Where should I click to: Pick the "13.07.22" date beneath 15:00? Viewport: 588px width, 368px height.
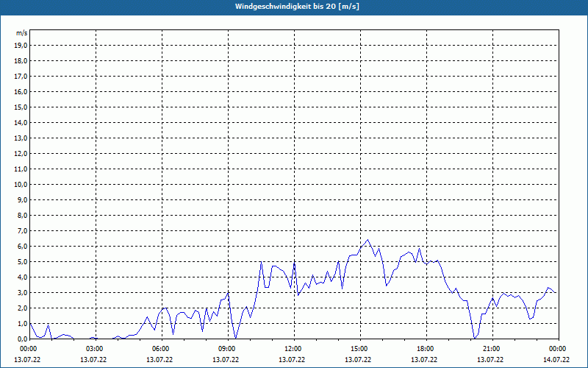(x=358, y=360)
